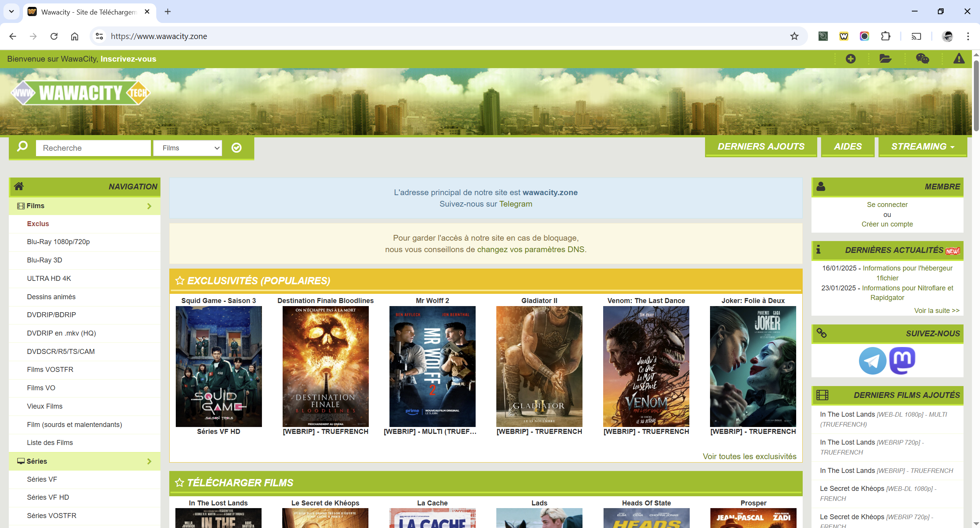The width and height of the screenshot is (980, 528).
Task: Click Voir la suite >> link
Action: (937, 311)
